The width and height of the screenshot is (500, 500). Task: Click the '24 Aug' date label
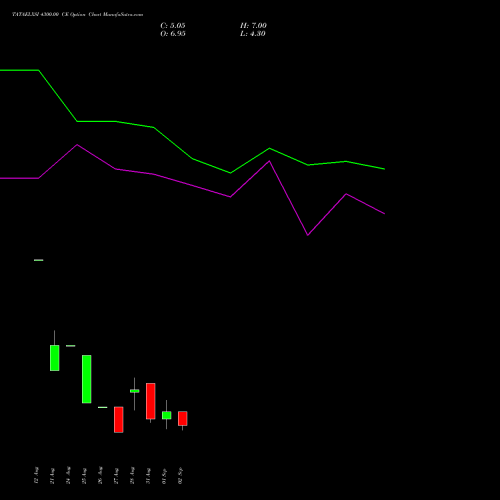pos(68,475)
